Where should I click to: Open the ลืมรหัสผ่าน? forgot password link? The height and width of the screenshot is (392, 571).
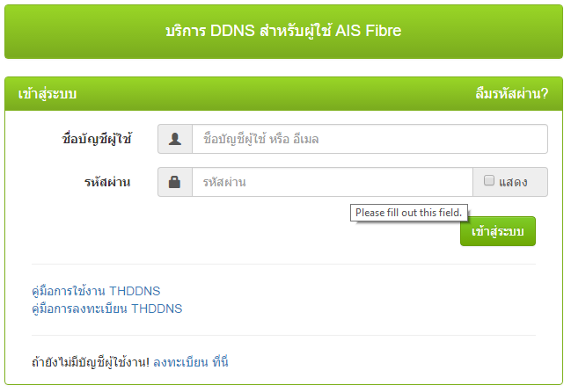512,94
